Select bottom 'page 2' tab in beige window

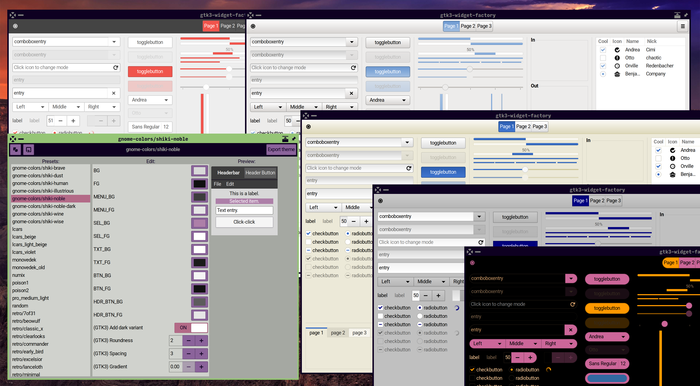tap(338, 333)
